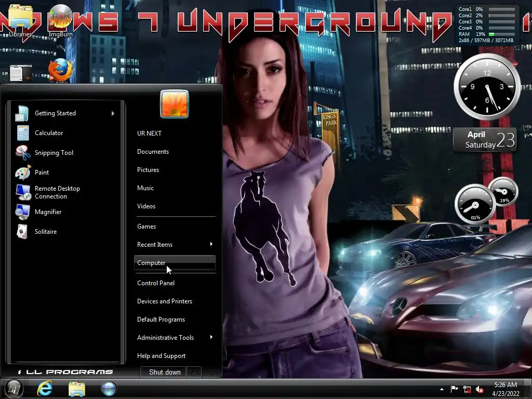532x399 pixels.
Task: Click the Shut down button
Action: pyautogui.click(x=164, y=372)
